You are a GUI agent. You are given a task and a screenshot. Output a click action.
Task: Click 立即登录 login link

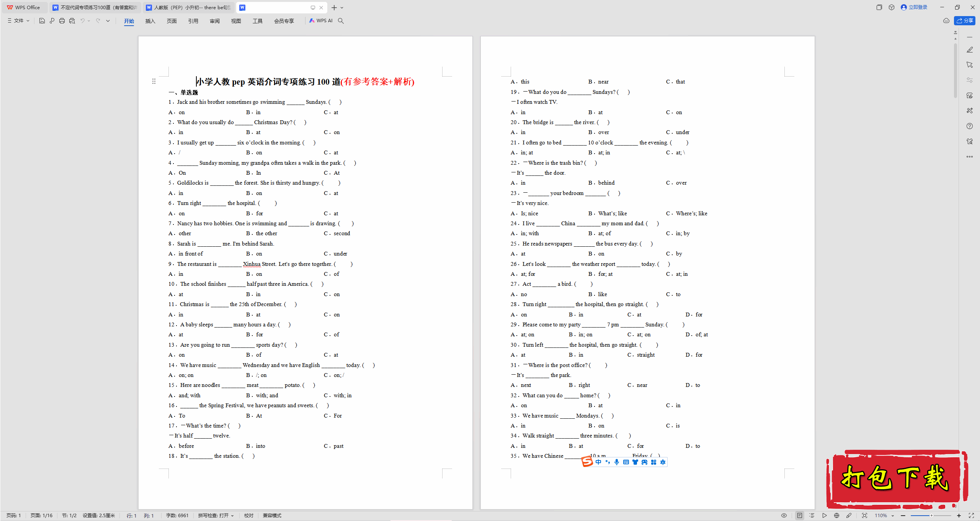click(x=915, y=7)
